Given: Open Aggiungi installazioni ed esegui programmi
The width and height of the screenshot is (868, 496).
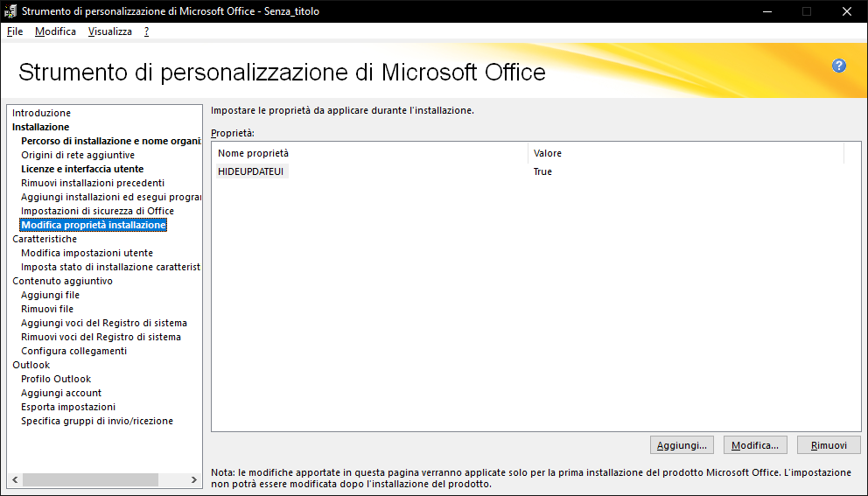Looking at the screenshot, I should pos(111,197).
